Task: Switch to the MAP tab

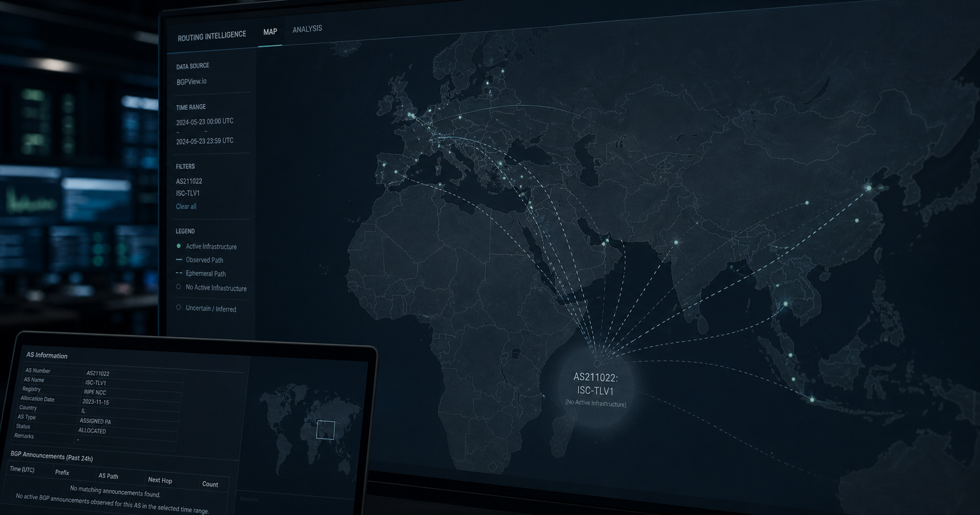Action: click(270, 32)
